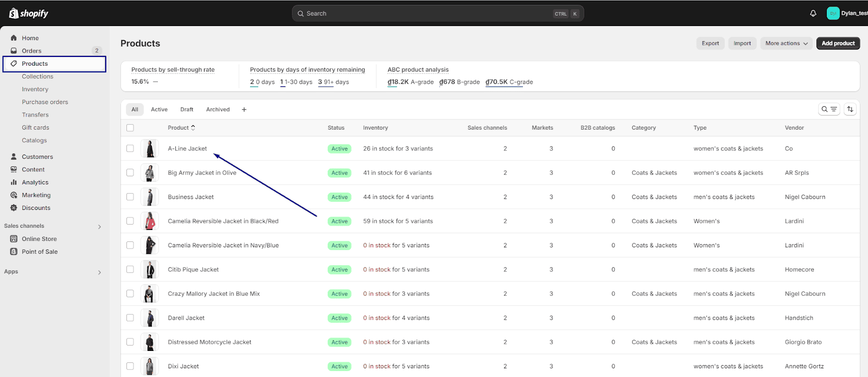Click the Content icon in sidebar

point(14,170)
